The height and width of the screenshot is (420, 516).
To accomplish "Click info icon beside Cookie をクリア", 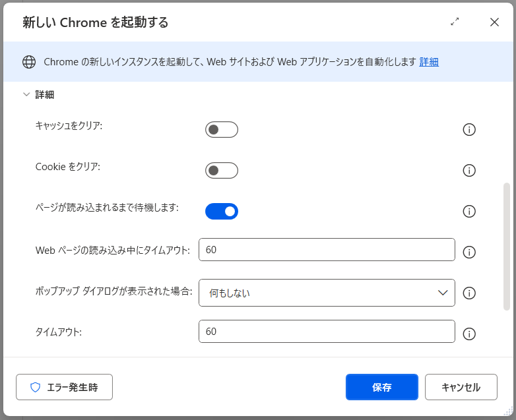I will coord(469,171).
